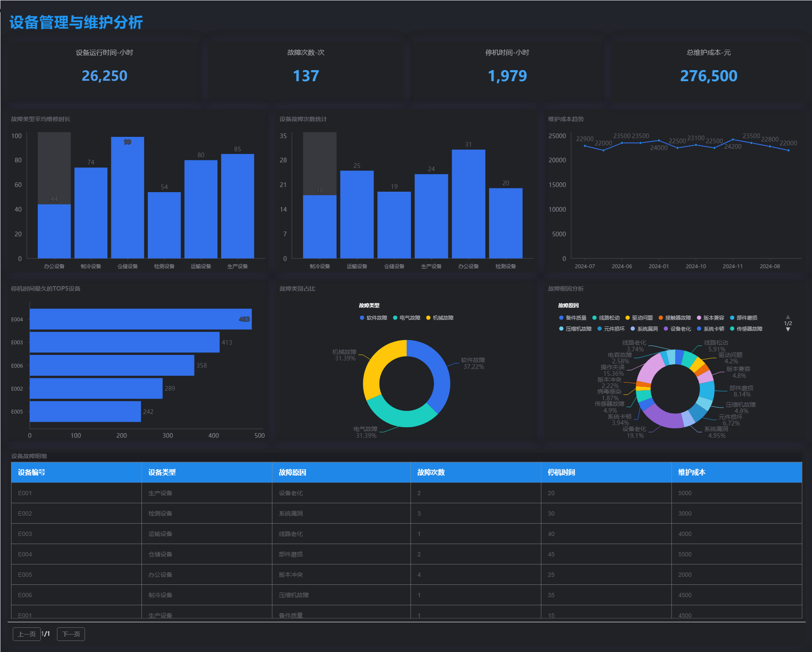
Task: Click the 总维护成本 KPI value 276,500
Action: click(x=709, y=76)
